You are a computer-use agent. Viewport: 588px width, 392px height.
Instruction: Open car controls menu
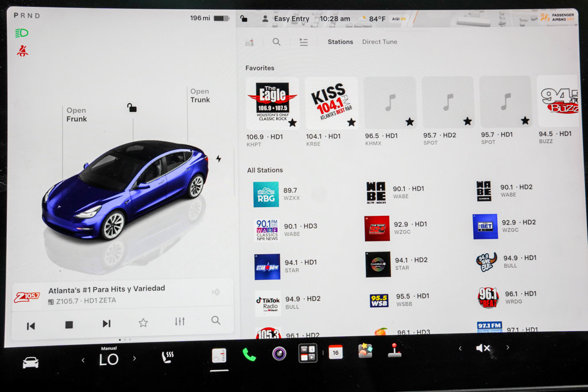[x=30, y=362]
